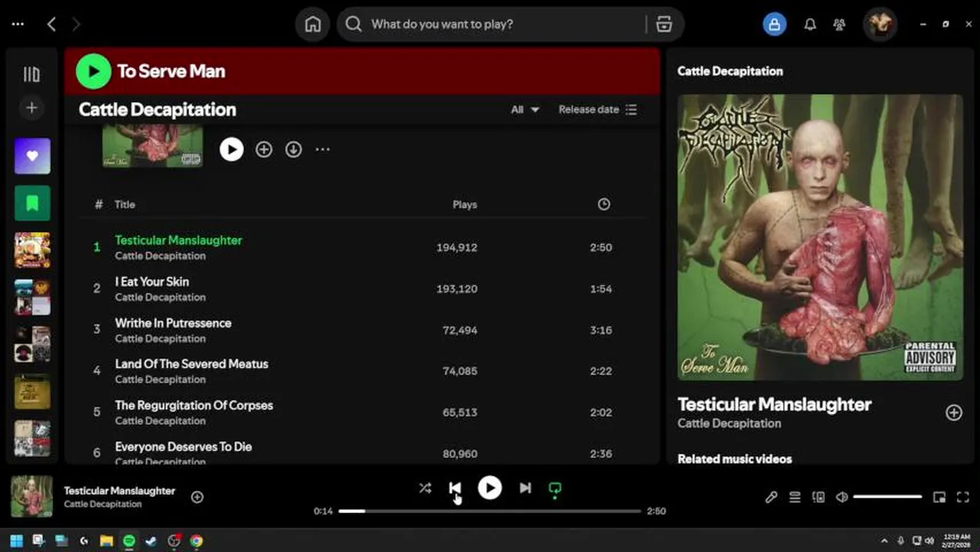This screenshot has width=980, height=552.
Task: Add to Liked Songs in right panel
Action: [x=953, y=413]
